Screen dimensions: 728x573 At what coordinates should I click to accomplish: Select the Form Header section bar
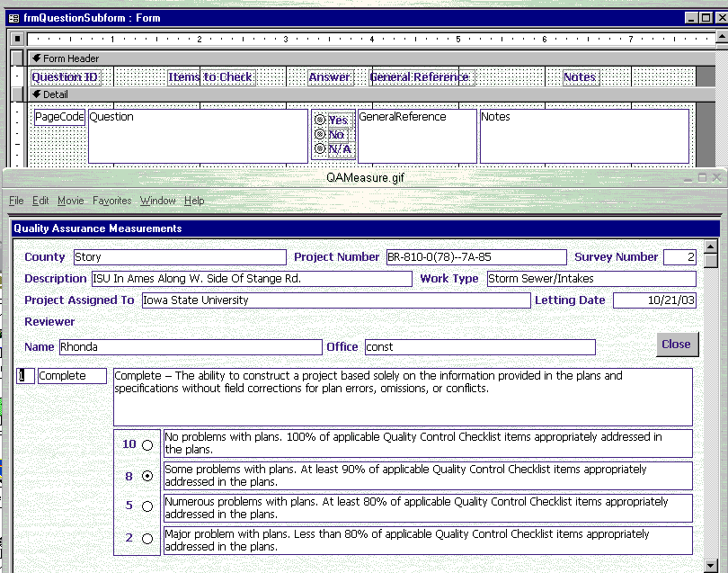click(x=371, y=58)
